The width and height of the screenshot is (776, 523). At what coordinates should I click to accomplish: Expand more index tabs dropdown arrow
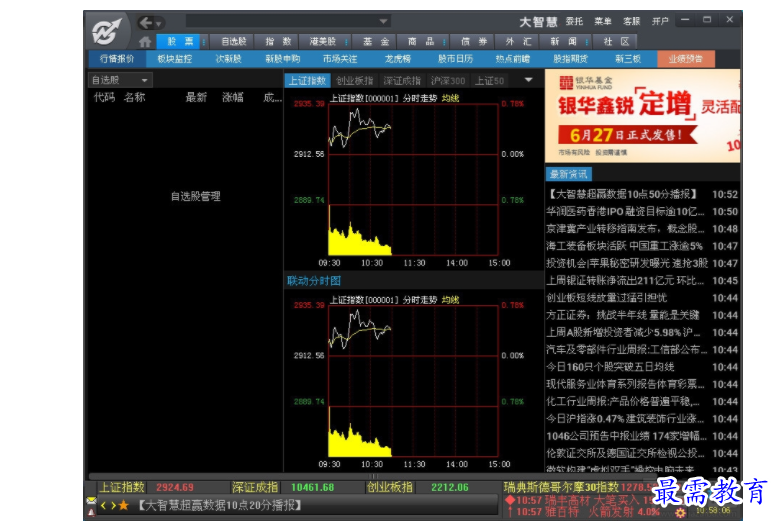click(529, 80)
